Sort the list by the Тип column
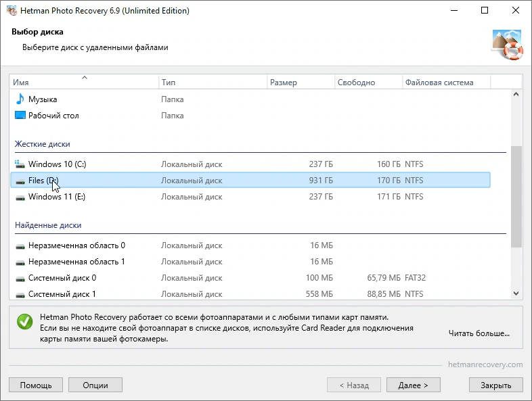 pyautogui.click(x=213, y=82)
